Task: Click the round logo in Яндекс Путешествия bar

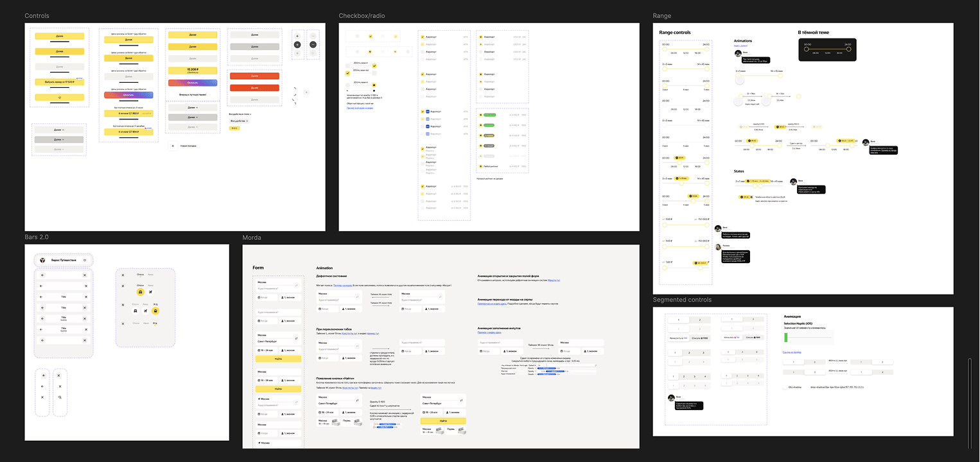Action: coord(42,261)
